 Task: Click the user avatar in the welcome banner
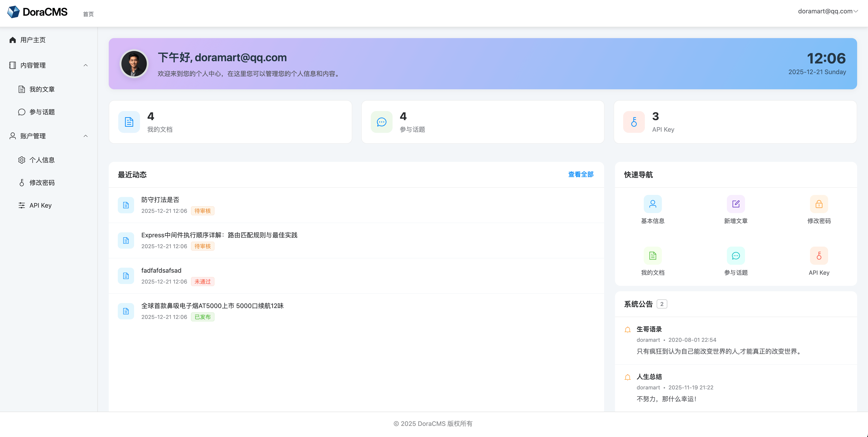[x=134, y=64]
